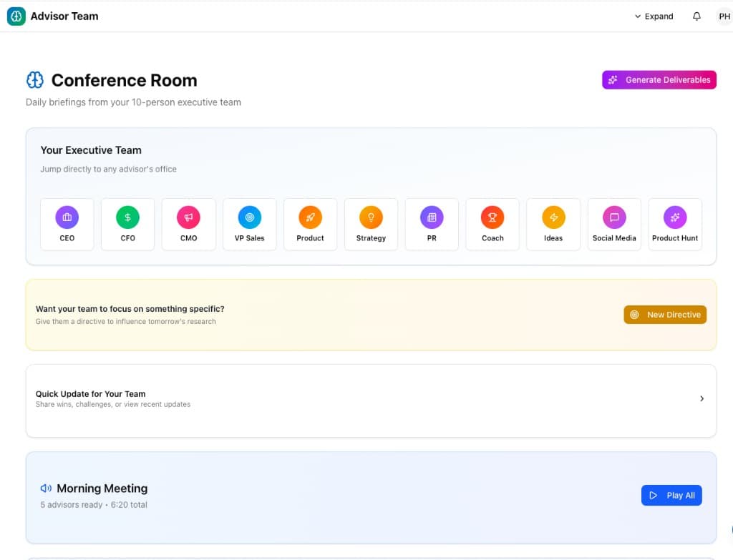This screenshot has height=560, width=733.
Task: Create a New Directive
Action: tap(665, 315)
